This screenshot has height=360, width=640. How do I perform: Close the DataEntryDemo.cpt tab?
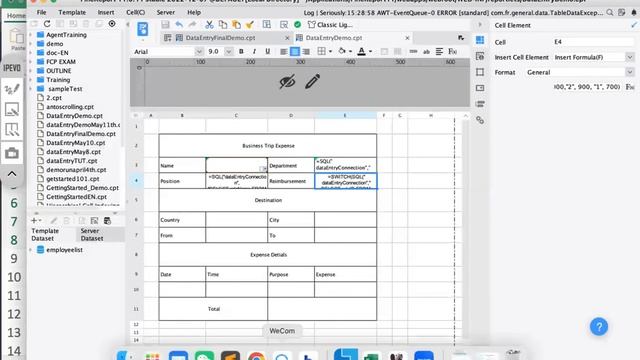click(x=407, y=38)
